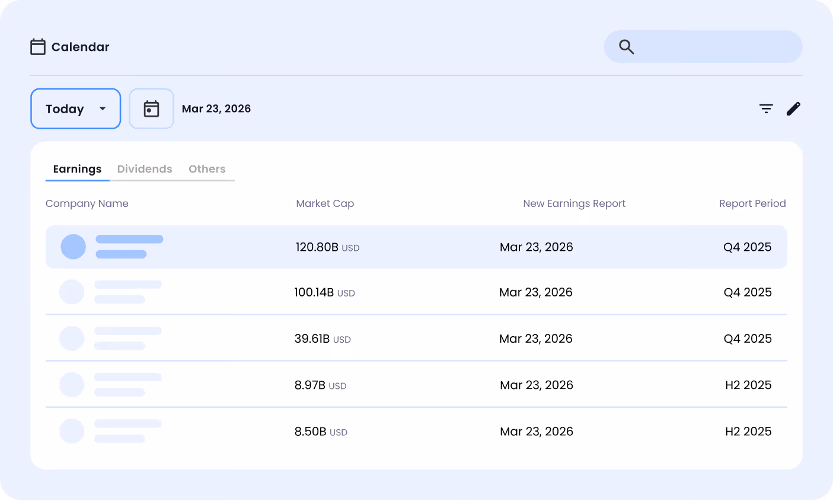Click the report date in the 100.14B row

tap(536, 292)
